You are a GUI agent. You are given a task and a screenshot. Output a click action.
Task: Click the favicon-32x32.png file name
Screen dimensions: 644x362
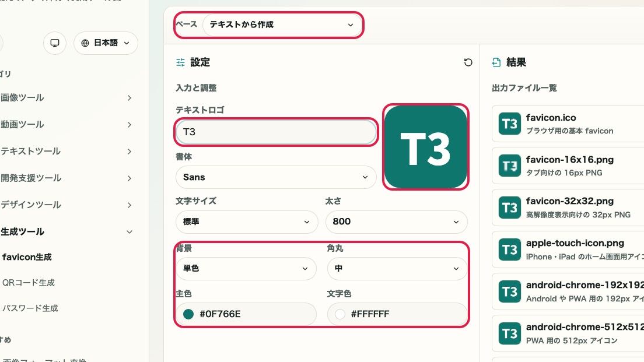570,202
